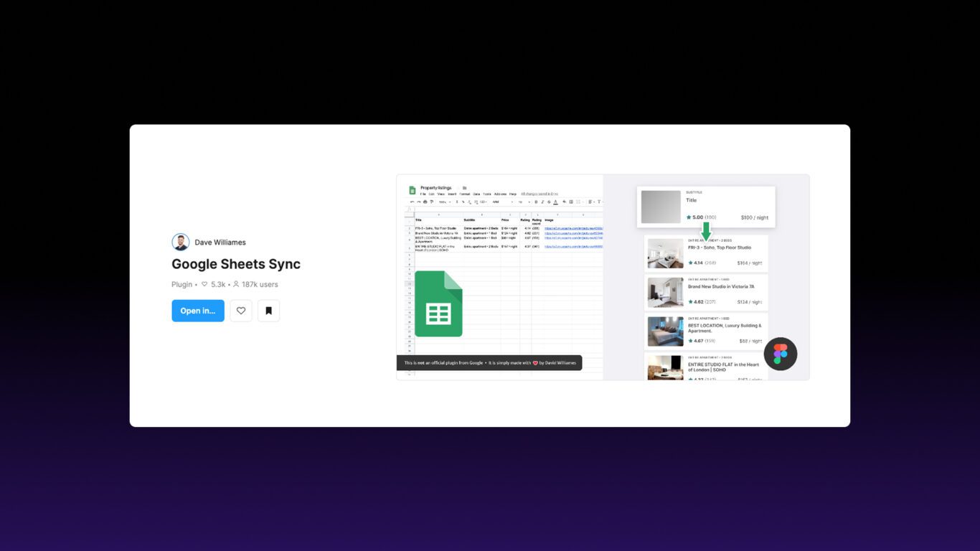The height and width of the screenshot is (551, 980).
Task: Click the star icon beside 5.00 rating
Action: (x=689, y=217)
